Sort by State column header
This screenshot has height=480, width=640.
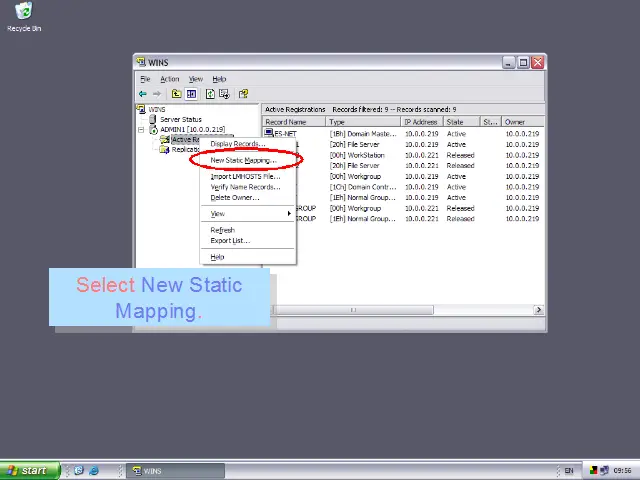click(461, 122)
